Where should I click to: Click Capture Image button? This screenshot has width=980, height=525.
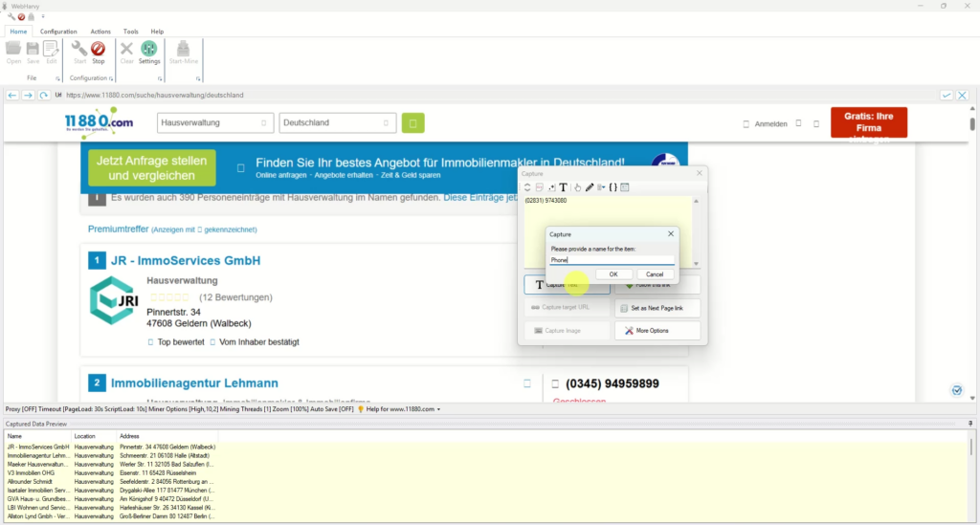click(x=567, y=330)
